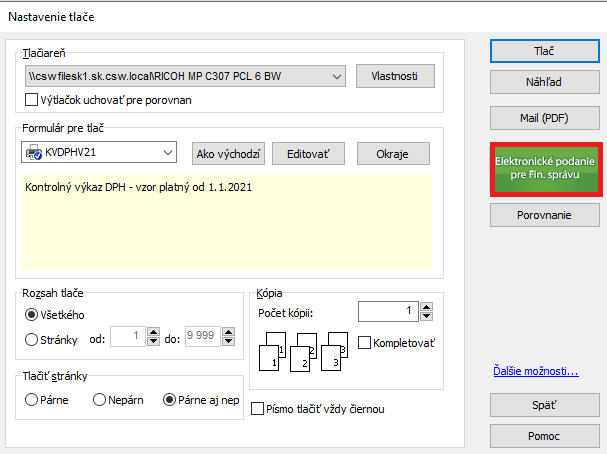Viewport: 607px width, 454px height.
Task: Click the KVDPHV21 form icon
Action: pos(33,153)
